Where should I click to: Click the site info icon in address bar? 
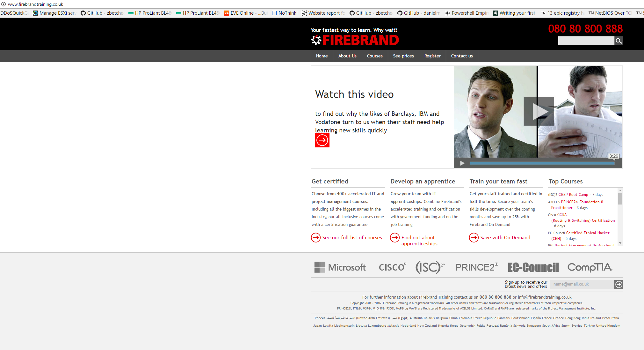[4, 4]
